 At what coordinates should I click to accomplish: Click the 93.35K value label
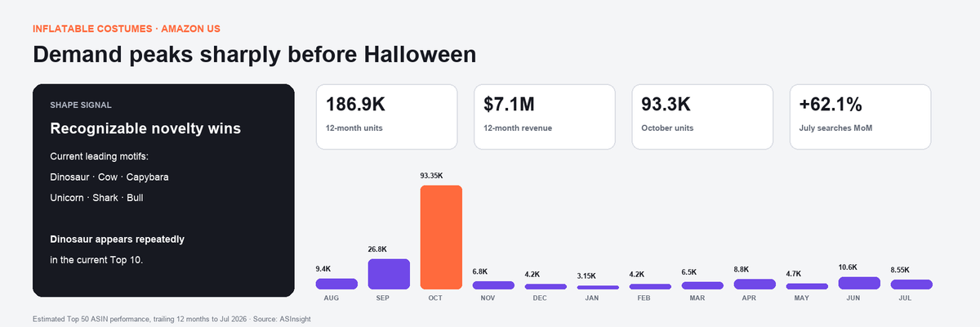tap(434, 176)
